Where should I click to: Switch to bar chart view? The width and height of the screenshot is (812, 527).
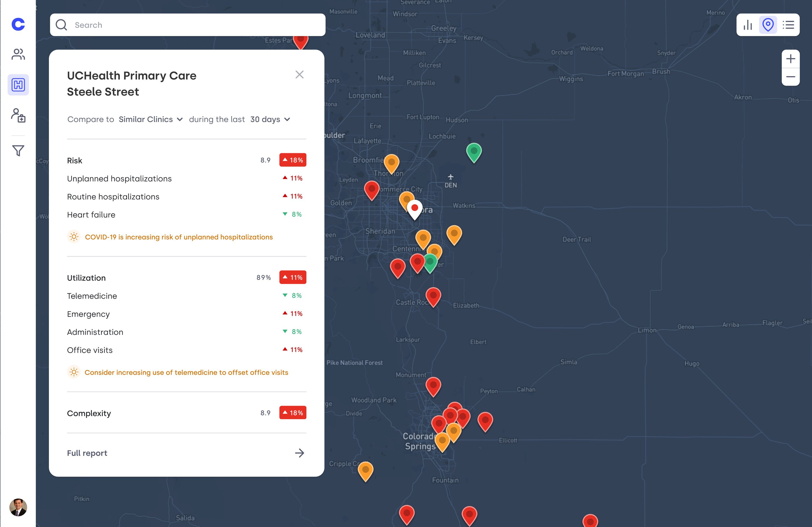748,25
